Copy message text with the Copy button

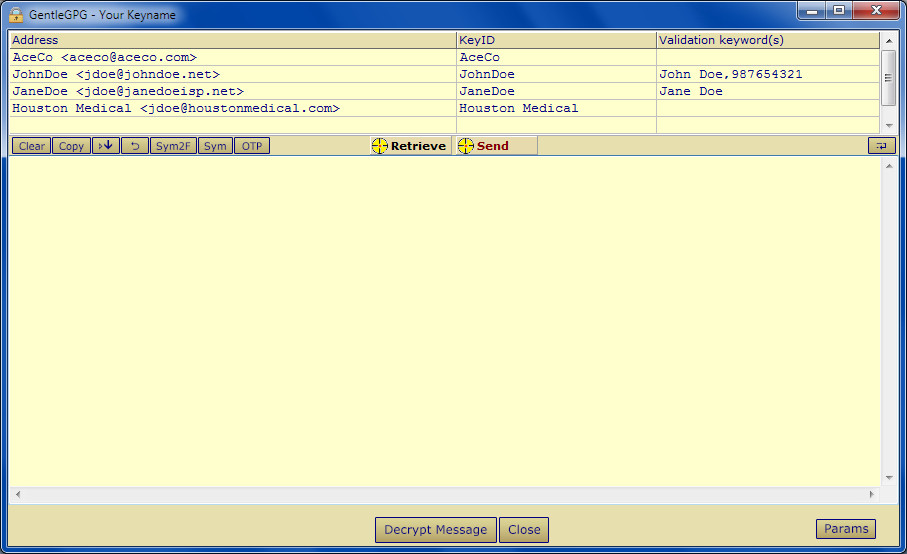coord(71,146)
